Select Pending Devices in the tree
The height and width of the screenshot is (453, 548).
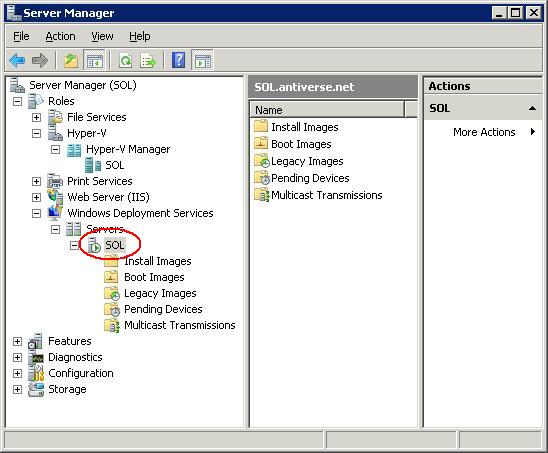coord(163,309)
